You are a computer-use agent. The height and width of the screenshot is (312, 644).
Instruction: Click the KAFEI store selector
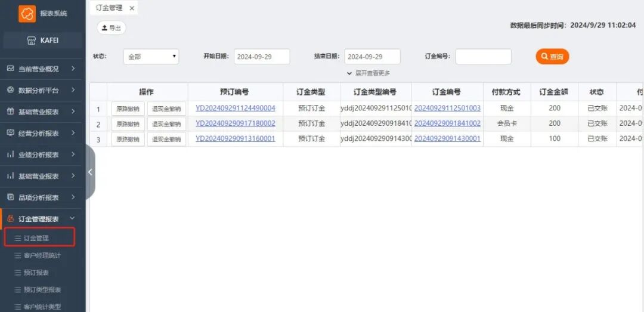pyautogui.click(x=43, y=41)
